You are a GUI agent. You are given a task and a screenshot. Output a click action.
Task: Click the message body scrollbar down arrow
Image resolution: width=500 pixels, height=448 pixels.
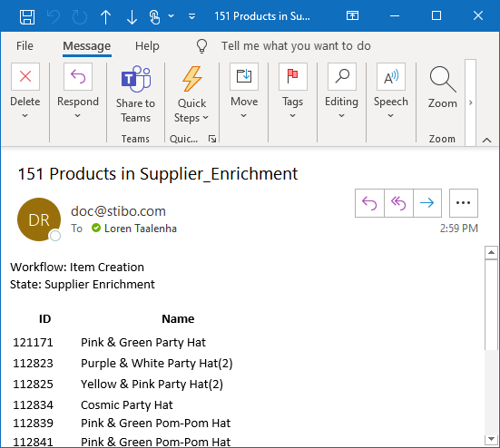tap(491, 439)
